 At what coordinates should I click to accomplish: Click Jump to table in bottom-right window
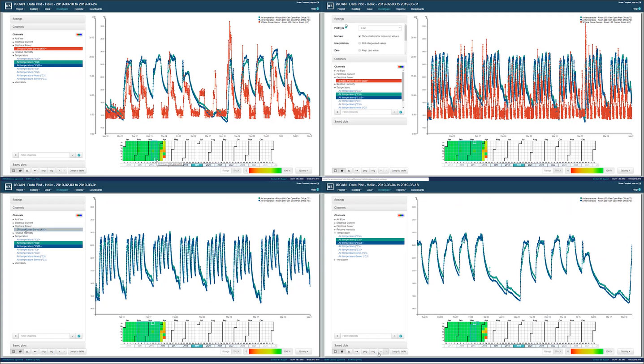(x=398, y=351)
